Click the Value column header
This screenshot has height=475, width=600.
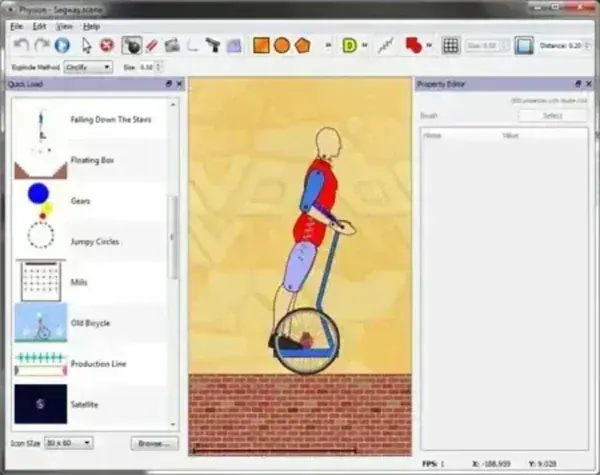(510, 135)
